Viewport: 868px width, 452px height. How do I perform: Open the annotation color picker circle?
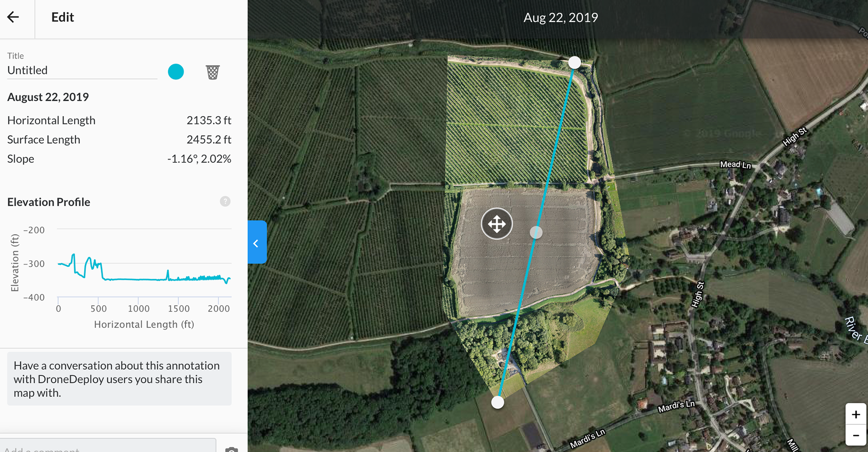coord(176,71)
